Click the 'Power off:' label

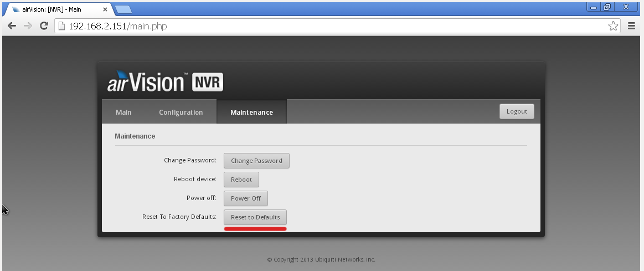201,198
